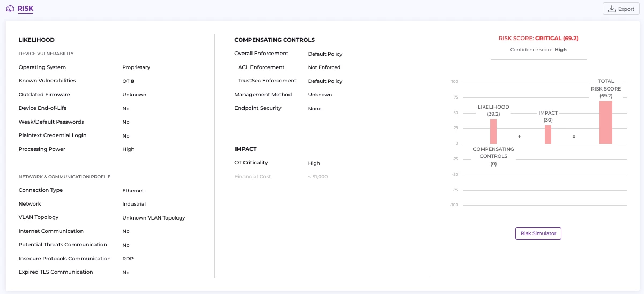
Task: Open the Risk Simulator
Action: click(x=538, y=233)
